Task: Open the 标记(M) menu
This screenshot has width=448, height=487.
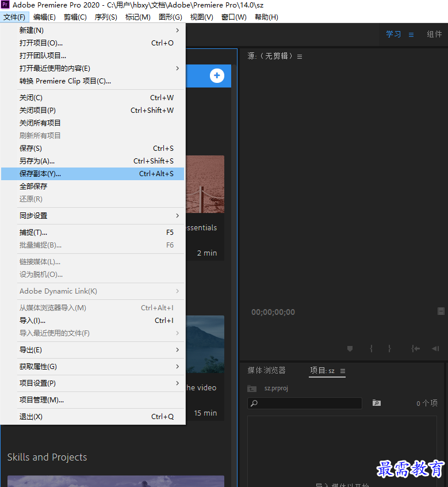Action: click(138, 17)
